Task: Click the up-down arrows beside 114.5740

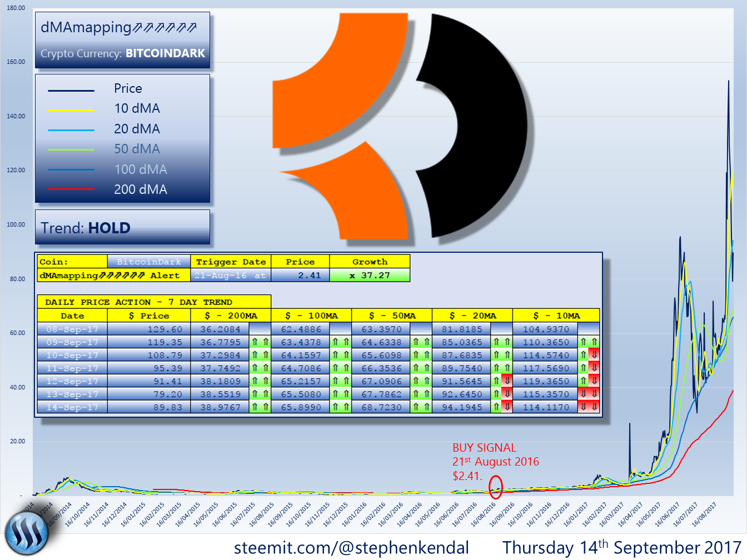Action: point(589,355)
